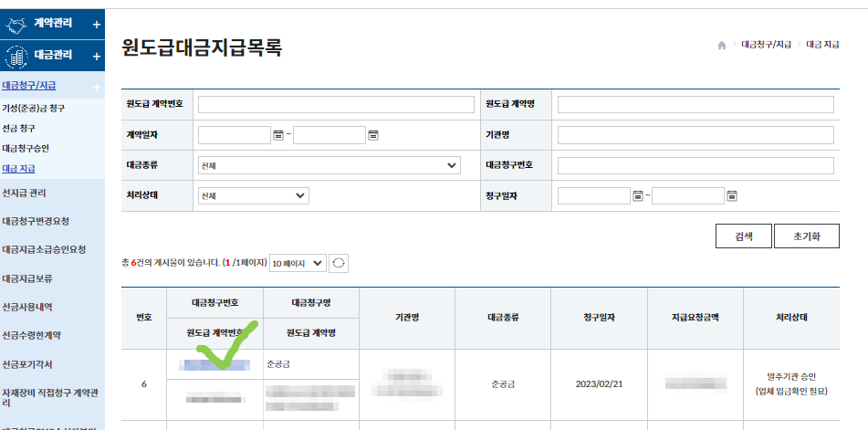This screenshot has width=868, height=430.
Task: Click 대금청구/지급 in the breadcrumb
Action: tap(766, 45)
